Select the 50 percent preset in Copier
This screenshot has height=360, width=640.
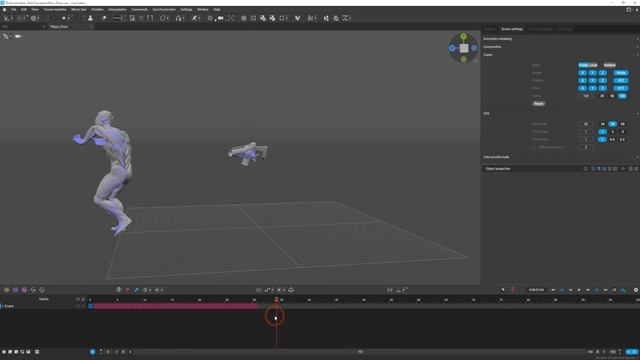[612, 96]
